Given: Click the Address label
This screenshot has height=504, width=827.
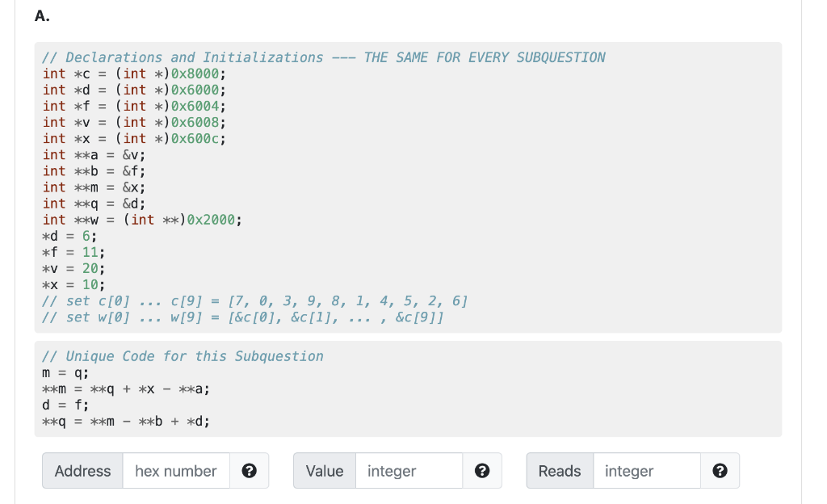Looking at the screenshot, I should click(82, 471).
